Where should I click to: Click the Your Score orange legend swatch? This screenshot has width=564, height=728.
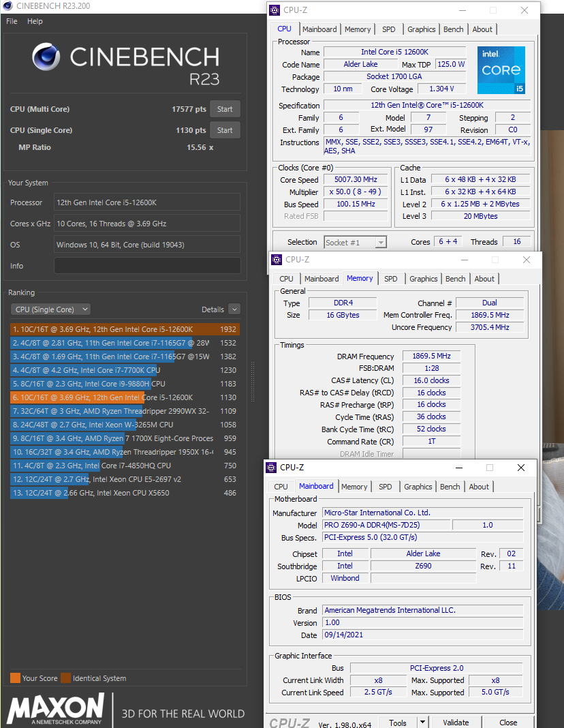point(15,678)
